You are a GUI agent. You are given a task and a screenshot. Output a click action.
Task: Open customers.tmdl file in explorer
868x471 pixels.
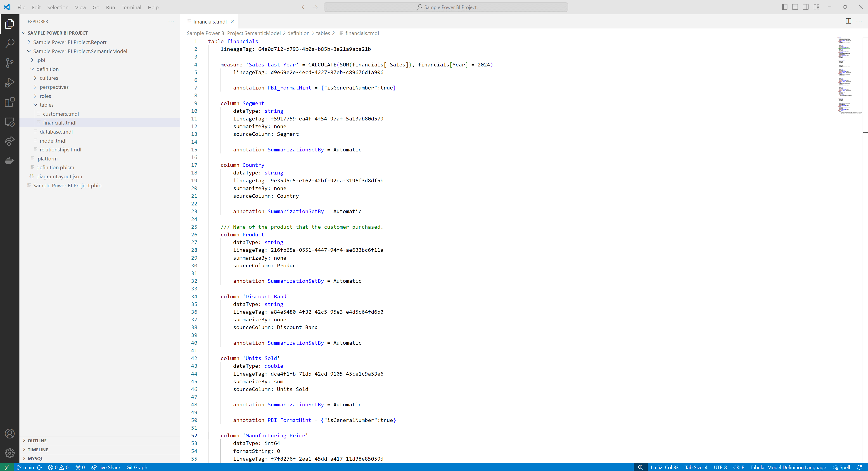click(x=61, y=114)
